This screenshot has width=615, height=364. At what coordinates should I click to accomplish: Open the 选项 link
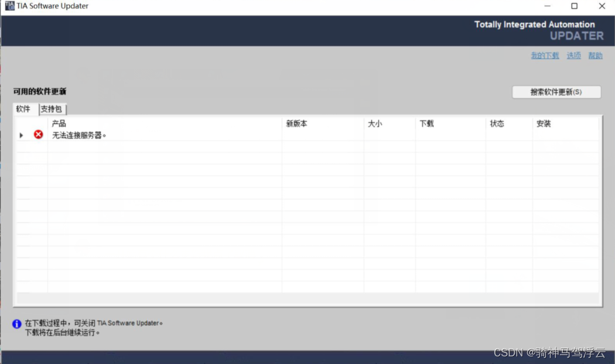point(573,56)
